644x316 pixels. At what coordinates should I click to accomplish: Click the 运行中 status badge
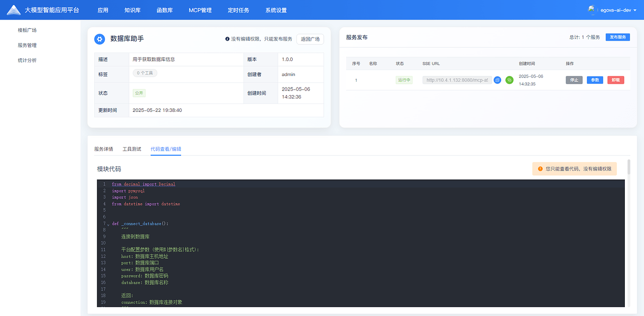[404, 80]
